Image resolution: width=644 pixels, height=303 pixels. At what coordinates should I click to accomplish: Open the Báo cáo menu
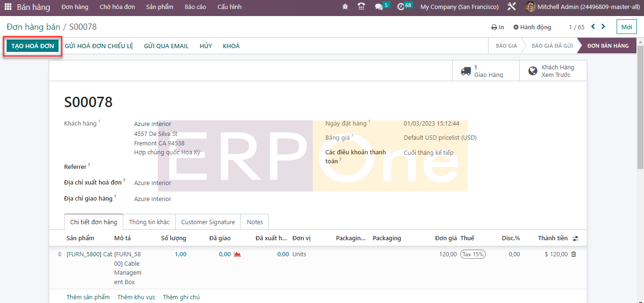pyautogui.click(x=195, y=7)
